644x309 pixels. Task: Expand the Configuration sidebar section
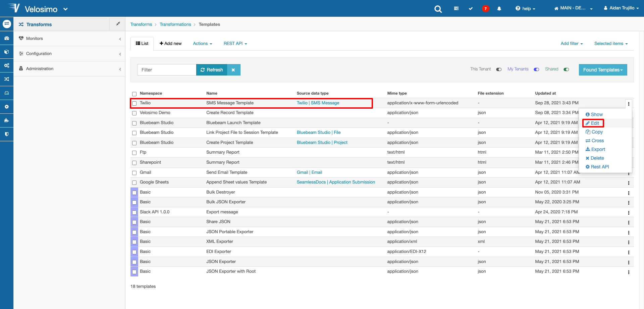69,54
